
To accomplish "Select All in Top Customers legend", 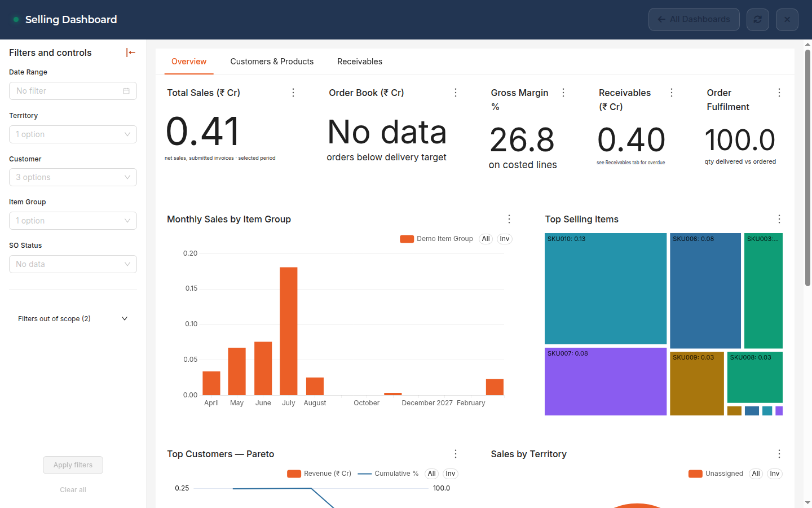I will click(x=432, y=474).
